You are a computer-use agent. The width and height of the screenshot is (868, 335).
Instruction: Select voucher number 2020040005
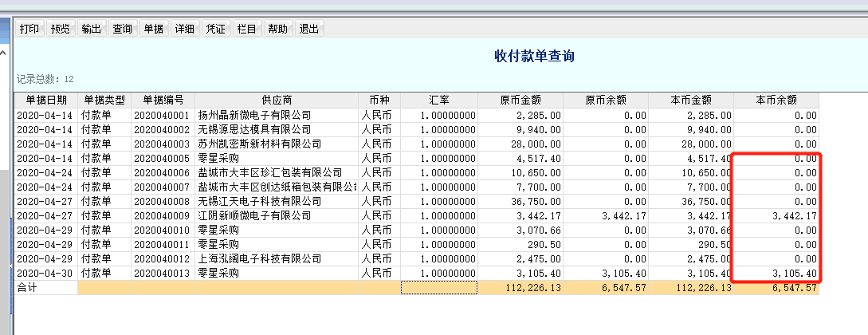163,159
